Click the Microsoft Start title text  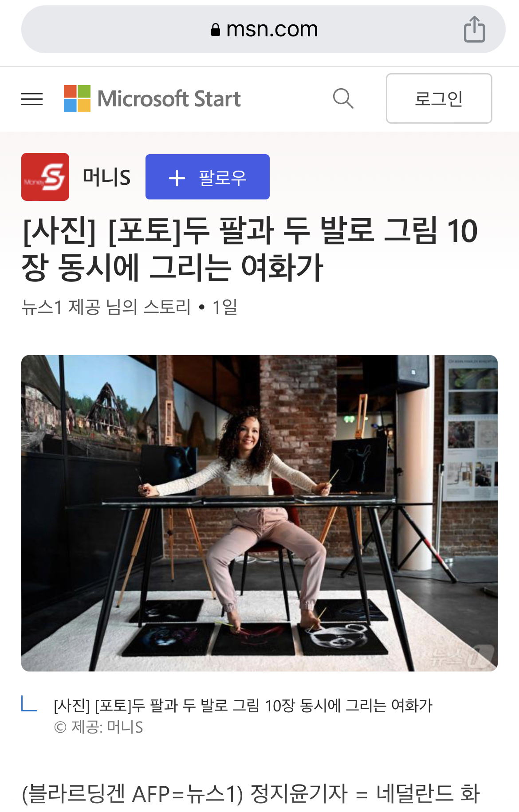coord(169,98)
